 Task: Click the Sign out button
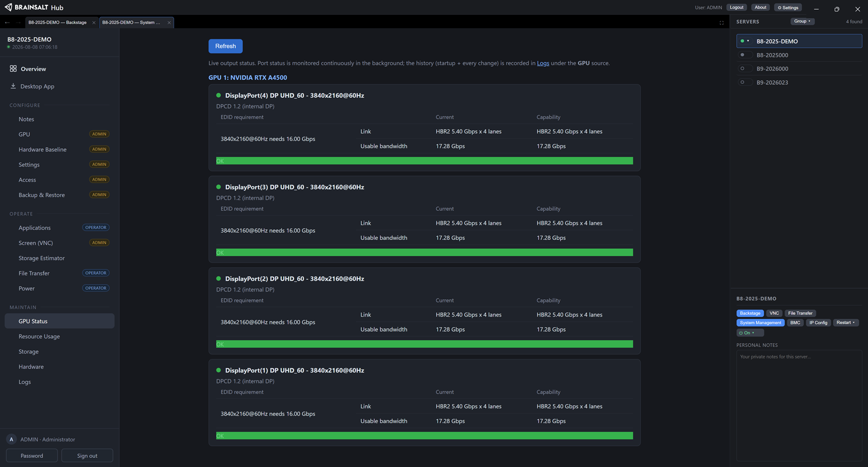[x=87, y=456]
